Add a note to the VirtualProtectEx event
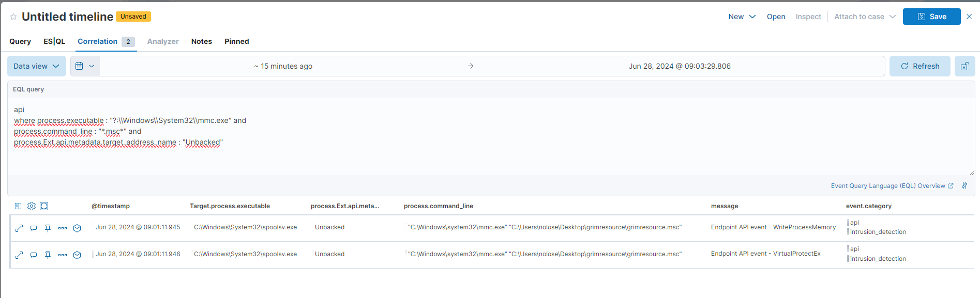The height and width of the screenshot is (298, 980). (34, 255)
